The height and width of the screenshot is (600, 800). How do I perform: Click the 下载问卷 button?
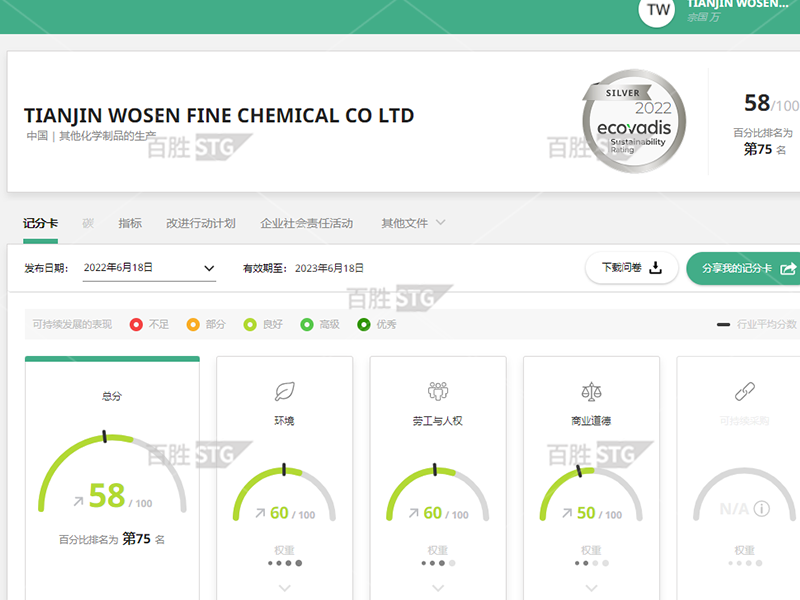tap(632, 268)
